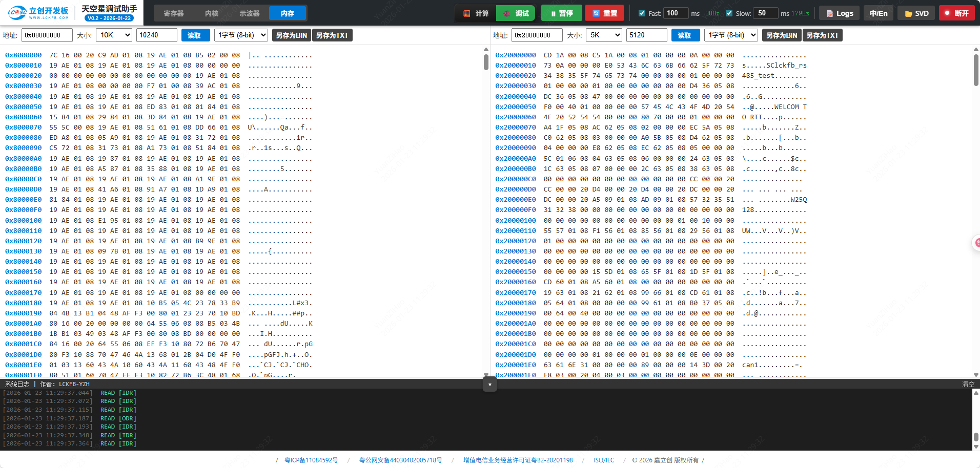Click the left 读取 read button
The height and width of the screenshot is (468, 980).
[x=194, y=35]
